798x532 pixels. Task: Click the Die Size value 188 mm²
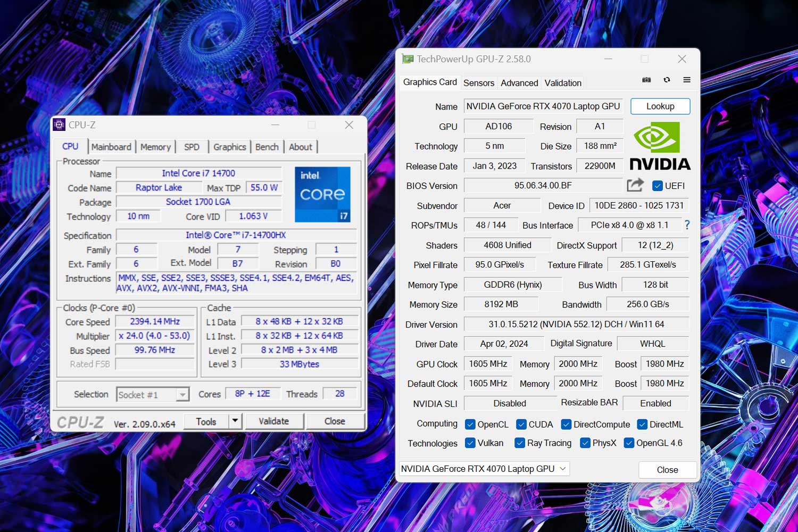(600, 146)
